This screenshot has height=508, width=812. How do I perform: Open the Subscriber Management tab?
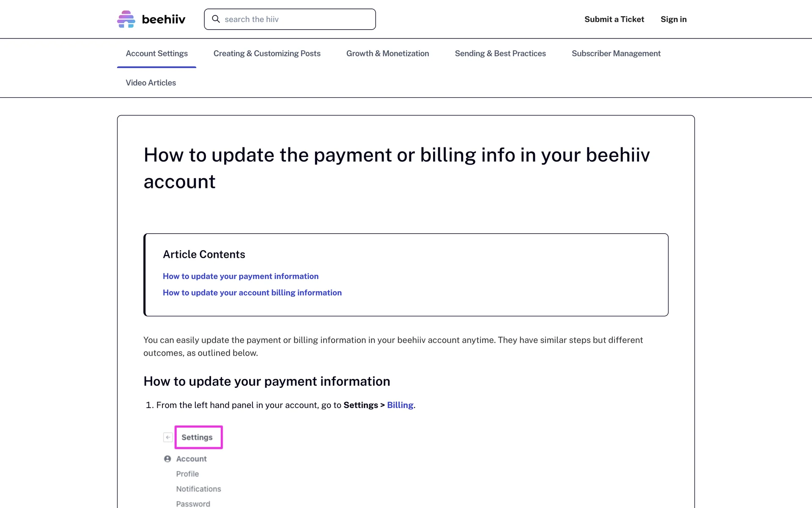coord(616,53)
